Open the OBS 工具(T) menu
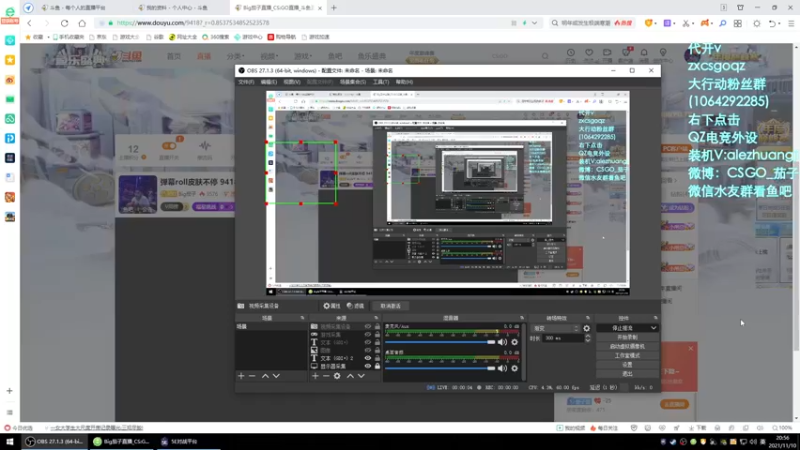Image resolution: width=800 pixels, height=450 pixels. pyautogui.click(x=381, y=82)
